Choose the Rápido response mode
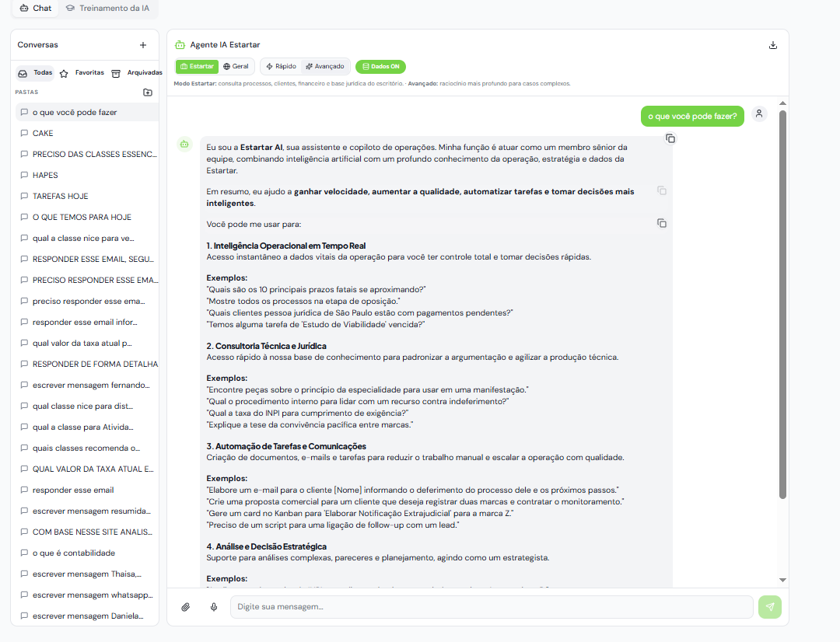This screenshot has width=840, height=642. (282, 66)
